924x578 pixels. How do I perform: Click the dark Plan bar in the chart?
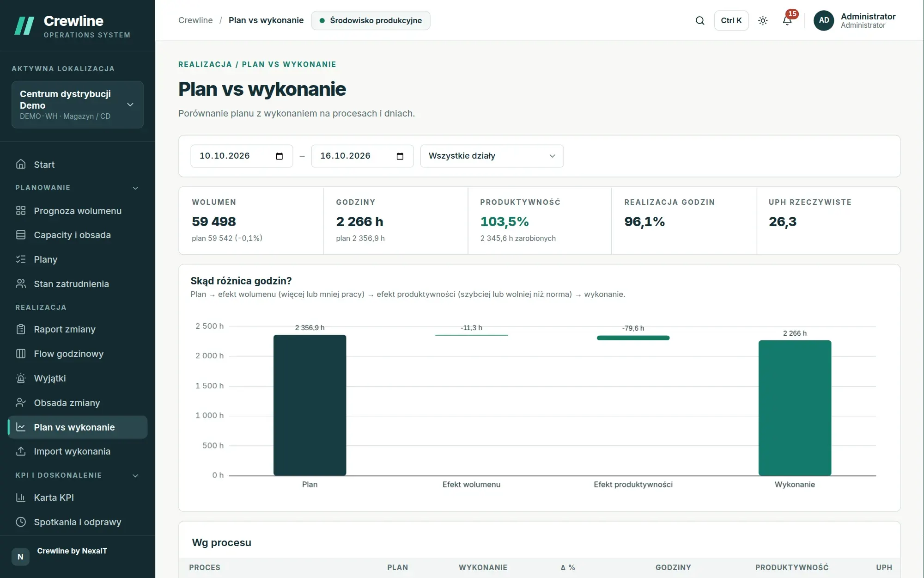310,405
